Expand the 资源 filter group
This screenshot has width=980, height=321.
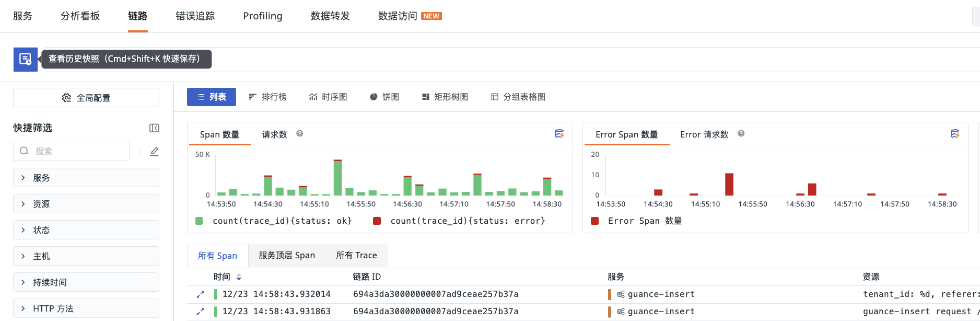(x=86, y=204)
